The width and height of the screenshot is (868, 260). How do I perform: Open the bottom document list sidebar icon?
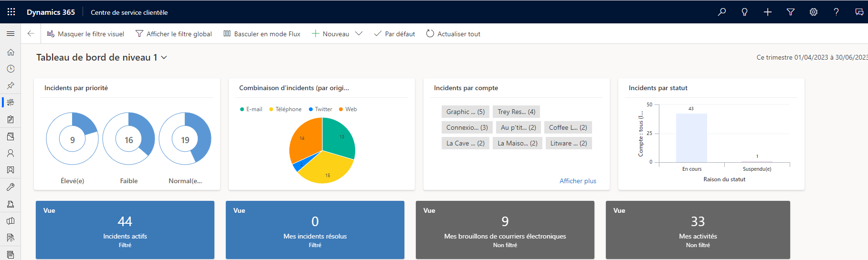(11, 254)
